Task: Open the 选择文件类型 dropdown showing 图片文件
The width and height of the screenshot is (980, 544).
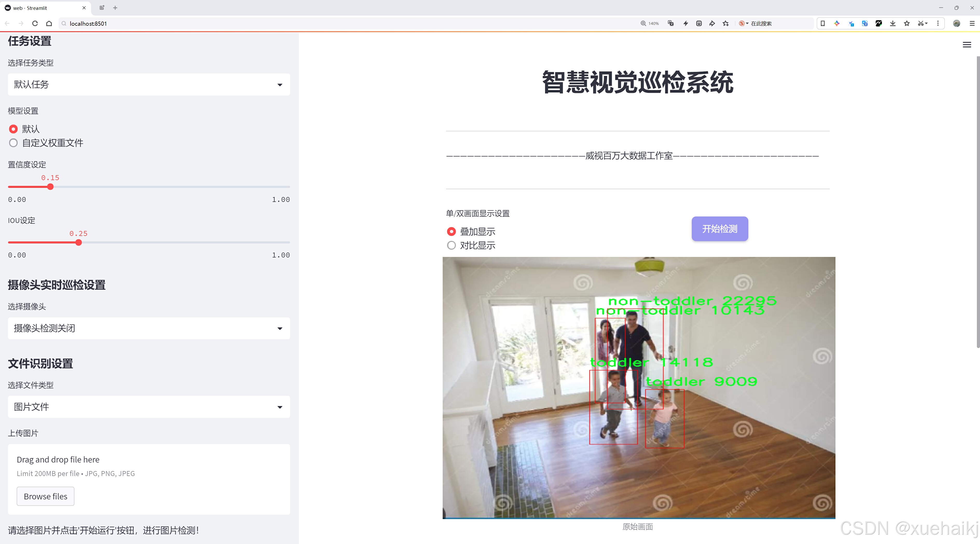Action: click(149, 407)
